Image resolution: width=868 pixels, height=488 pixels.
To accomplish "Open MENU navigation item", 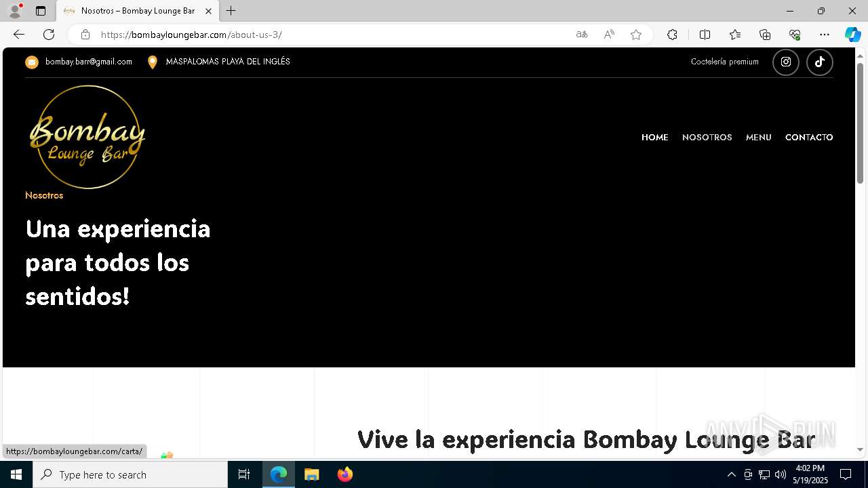I will 759,138.
